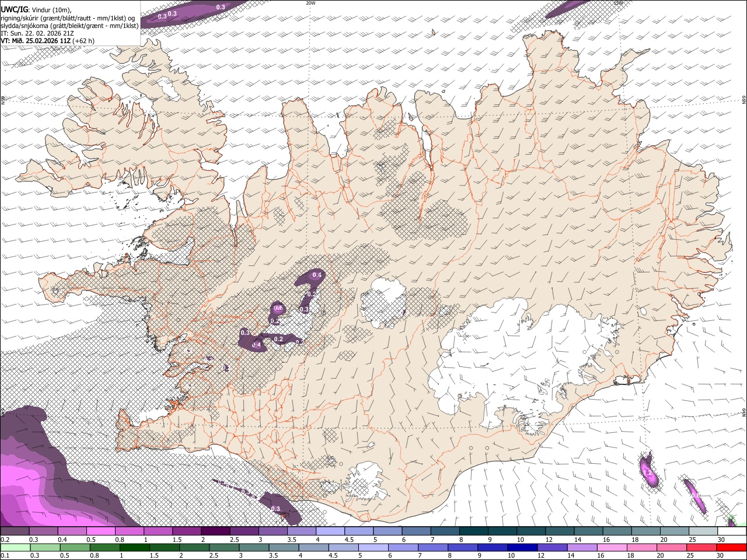This screenshot has height=560, width=747.
Task: Pick the dark teal swatch labeled 8
Action: 473,531
